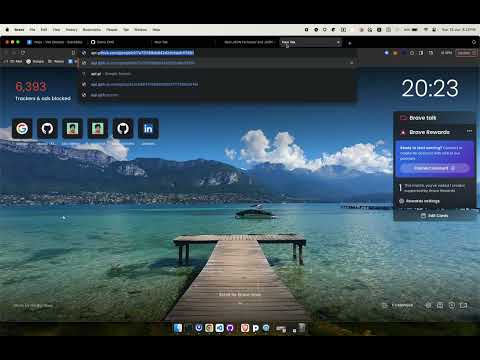Click the Wi-Fi icon in menu bar
The image size is (480, 360).
426,30
